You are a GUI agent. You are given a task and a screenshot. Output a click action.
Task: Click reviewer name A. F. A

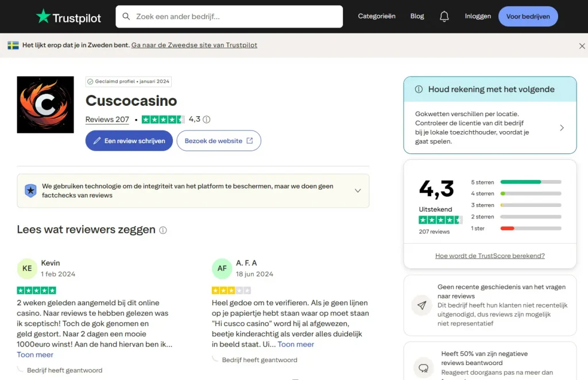(246, 263)
